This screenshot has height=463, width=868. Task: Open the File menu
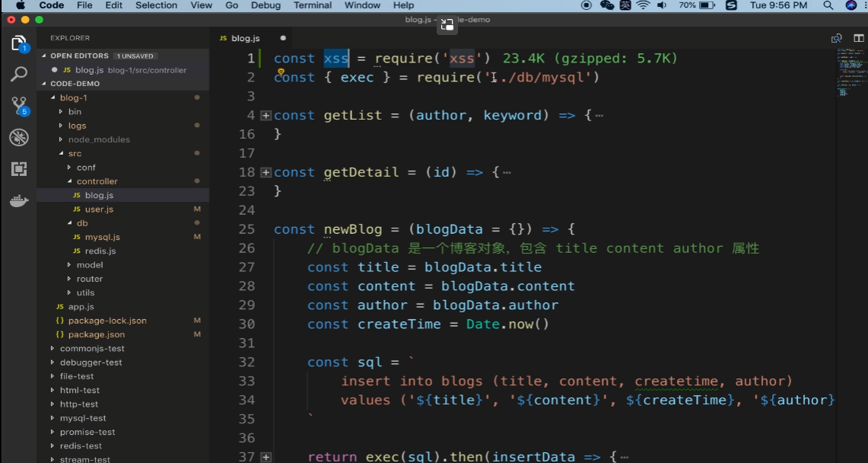click(x=84, y=5)
